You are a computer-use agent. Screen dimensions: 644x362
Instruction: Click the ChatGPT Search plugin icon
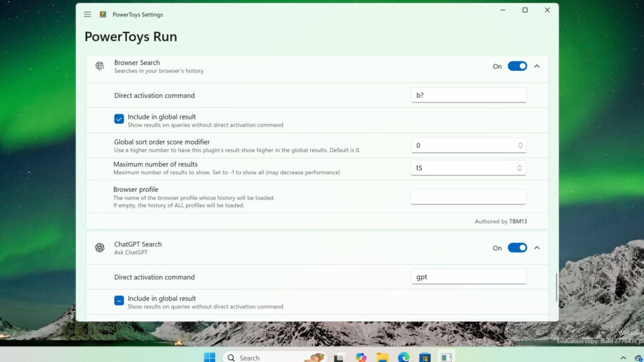99,248
